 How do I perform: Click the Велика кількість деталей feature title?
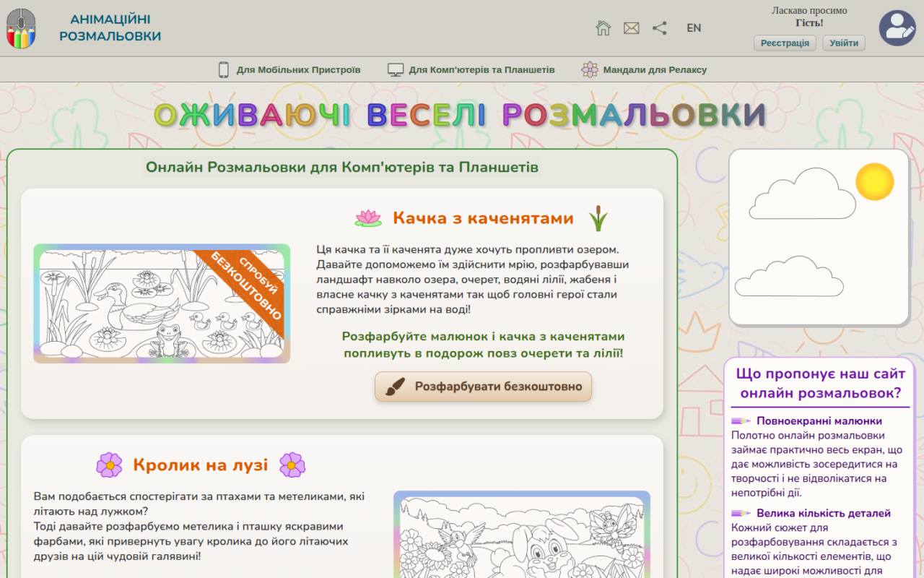coord(824,513)
